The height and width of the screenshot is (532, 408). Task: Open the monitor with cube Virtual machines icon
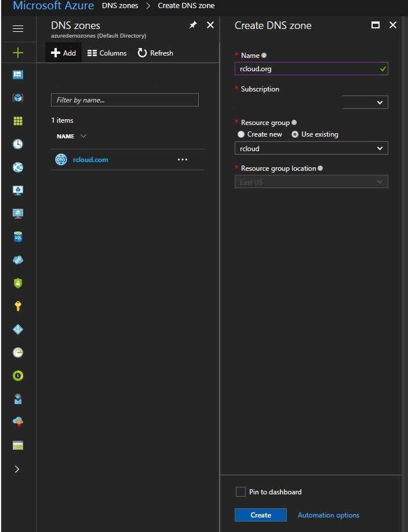click(x=17, y=190)
